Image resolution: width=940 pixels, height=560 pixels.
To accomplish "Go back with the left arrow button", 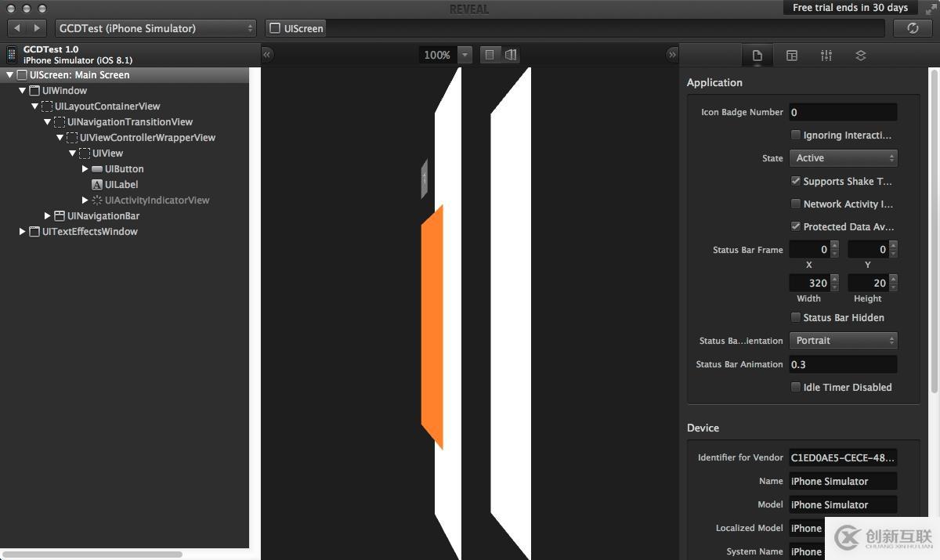I will pos(17,28).
